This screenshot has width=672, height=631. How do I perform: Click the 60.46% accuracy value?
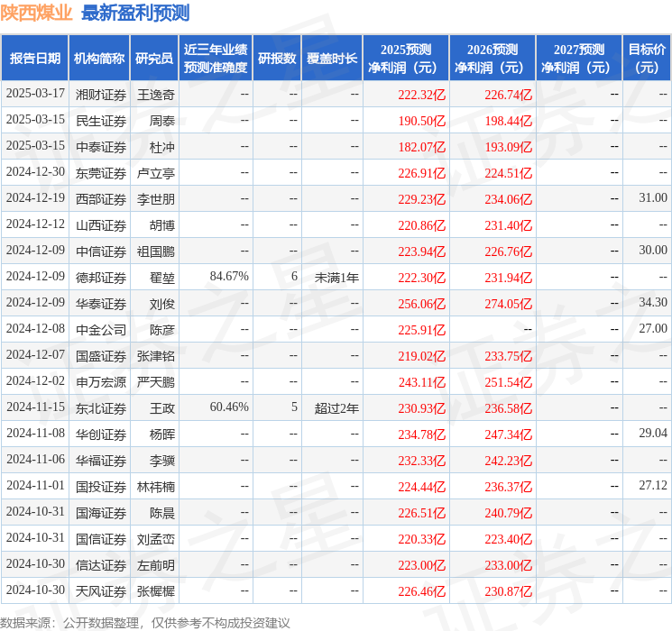(x=229, y=407)
